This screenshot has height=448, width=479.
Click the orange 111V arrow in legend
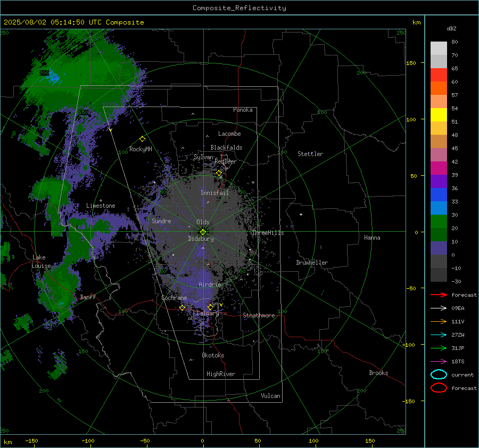[439, 321]
